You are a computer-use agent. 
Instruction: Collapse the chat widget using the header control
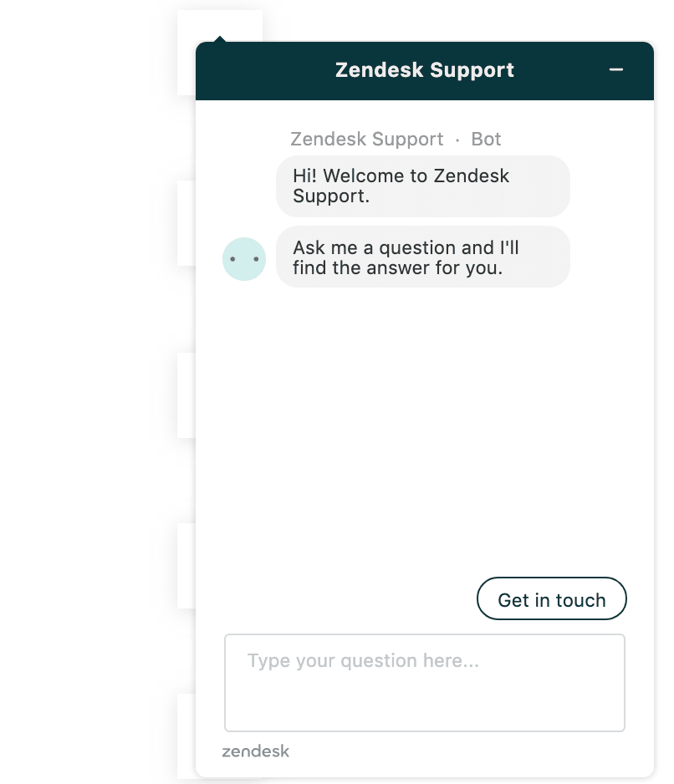coord(616,70)
